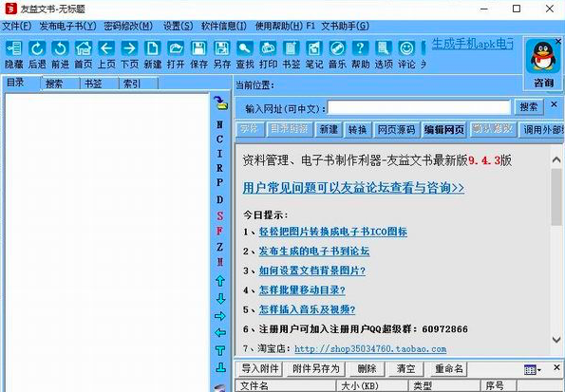The width and height of the screenshot is (565, 392).
Task: Click scrollbar down arrow in content pane
Action: (x=556, y=340)
